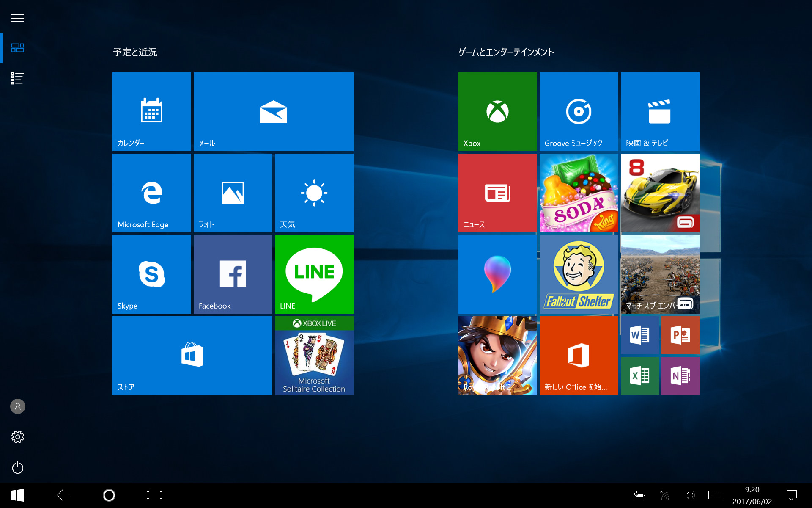Open the カレンダー tile
Image resolution: width=812 pixels, height=508 pixels.
pos(151,111)
